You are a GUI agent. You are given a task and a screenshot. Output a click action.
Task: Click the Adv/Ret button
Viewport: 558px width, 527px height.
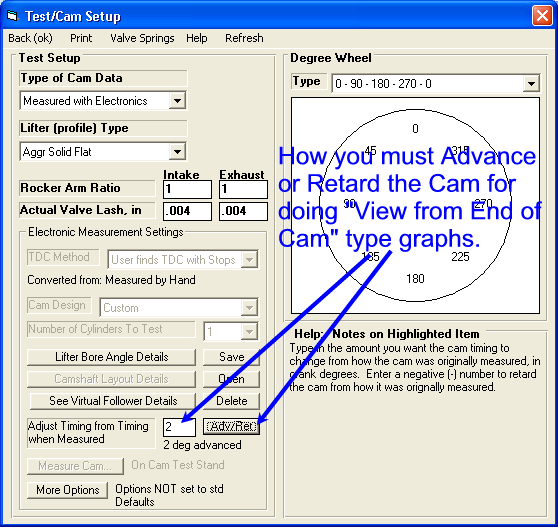231,426
